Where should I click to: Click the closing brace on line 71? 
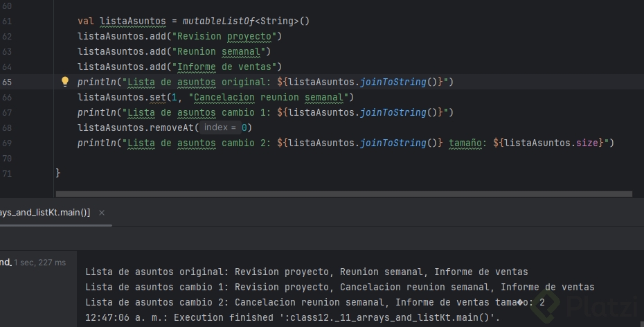(58, 173)
